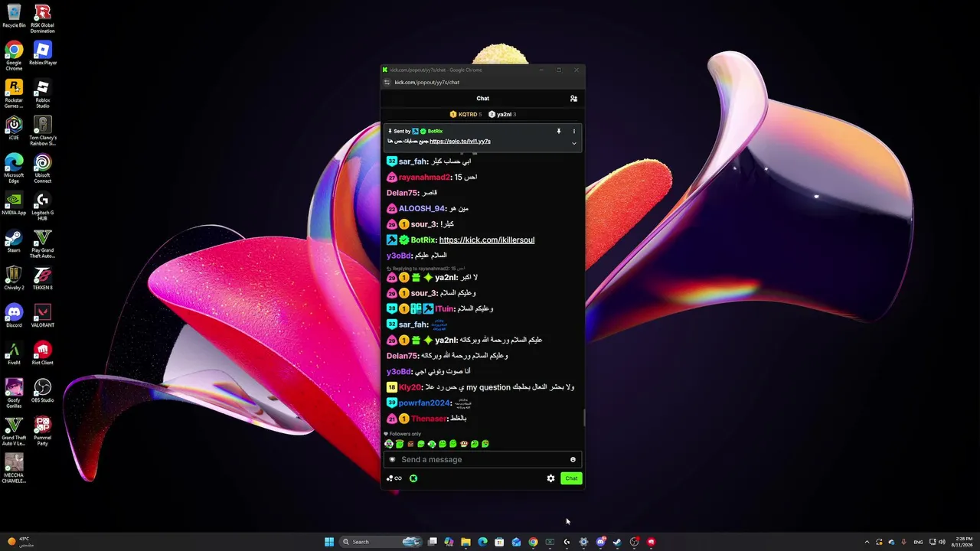980x551 pixels.
Task: Open Roblox Studio desktop icon
Action: 43,93
